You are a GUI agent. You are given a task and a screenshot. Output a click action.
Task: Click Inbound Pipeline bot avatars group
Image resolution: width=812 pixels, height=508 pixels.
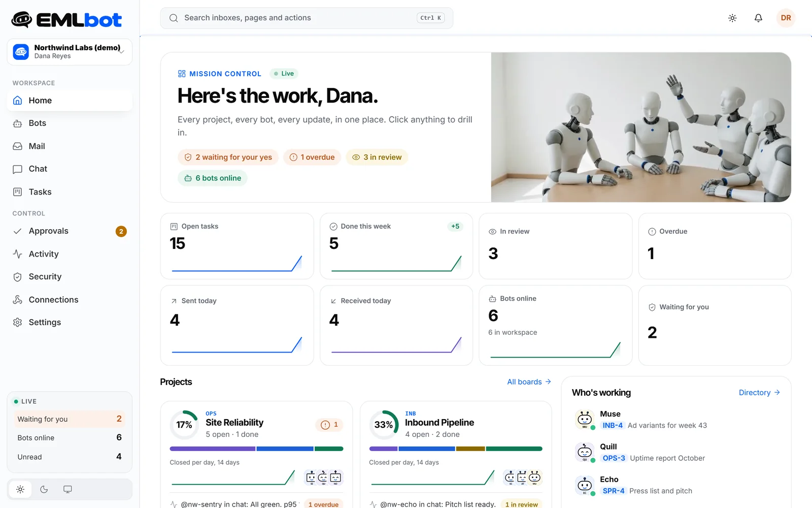click(x=523, y=478)
